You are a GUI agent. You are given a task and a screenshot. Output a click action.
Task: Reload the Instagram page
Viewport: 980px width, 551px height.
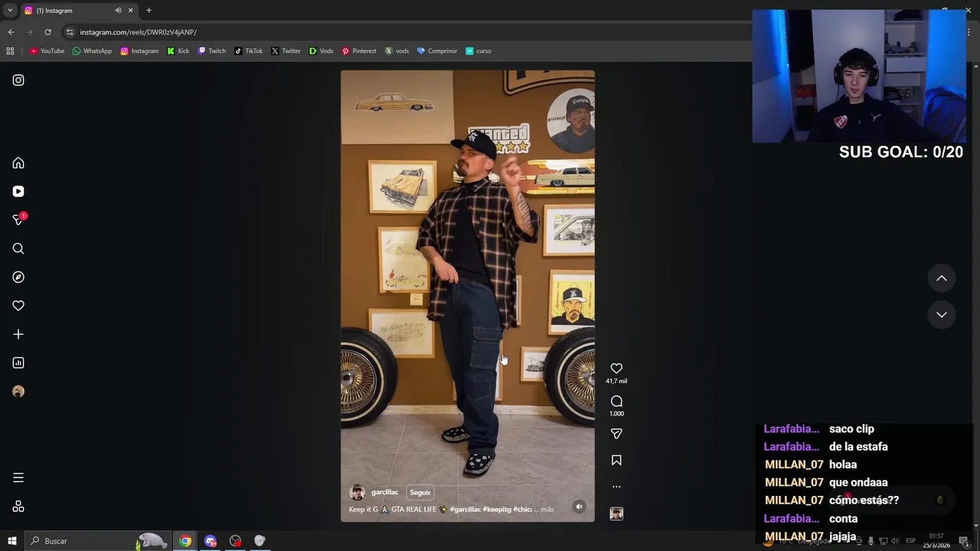coord(47,32)
